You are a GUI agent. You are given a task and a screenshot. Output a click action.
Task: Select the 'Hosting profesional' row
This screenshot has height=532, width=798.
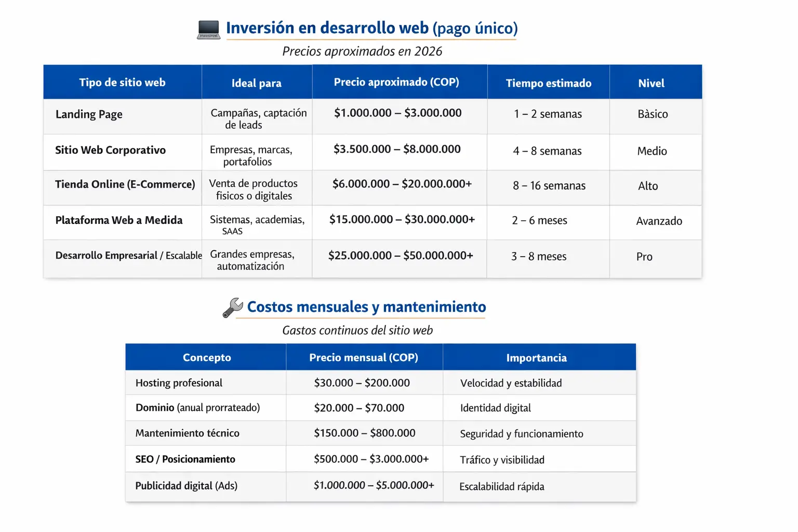point(179,383)
